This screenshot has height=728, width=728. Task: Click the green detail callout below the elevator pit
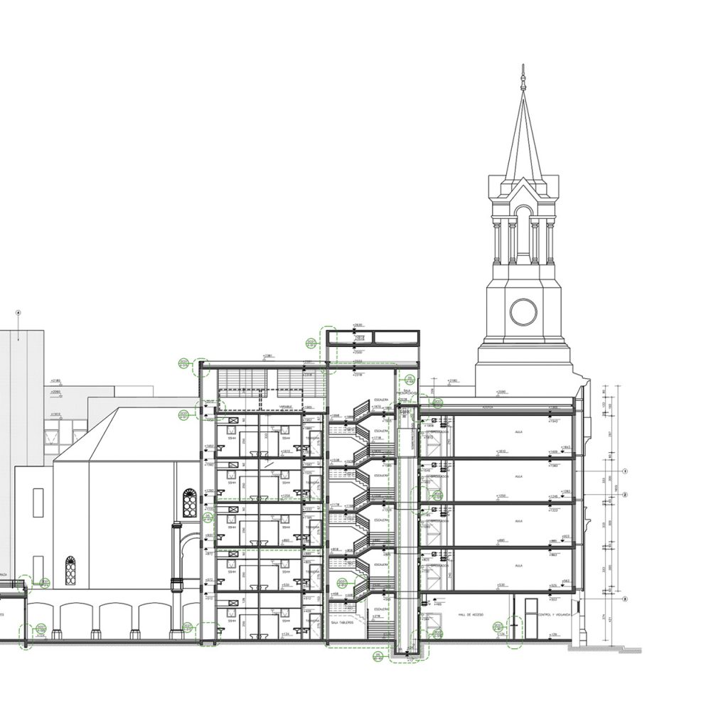(x=378, y=658)
